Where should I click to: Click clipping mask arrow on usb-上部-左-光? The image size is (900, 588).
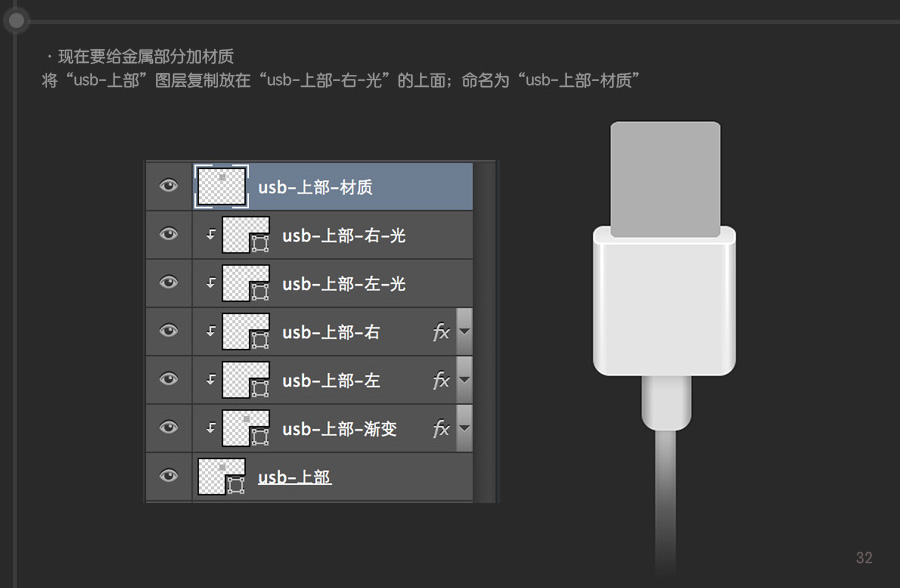[x=211, y=283]
